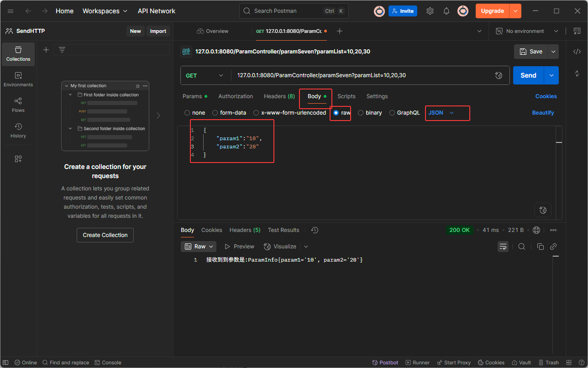
Task: Go forward with the right arrow
Action: point(44,11)
